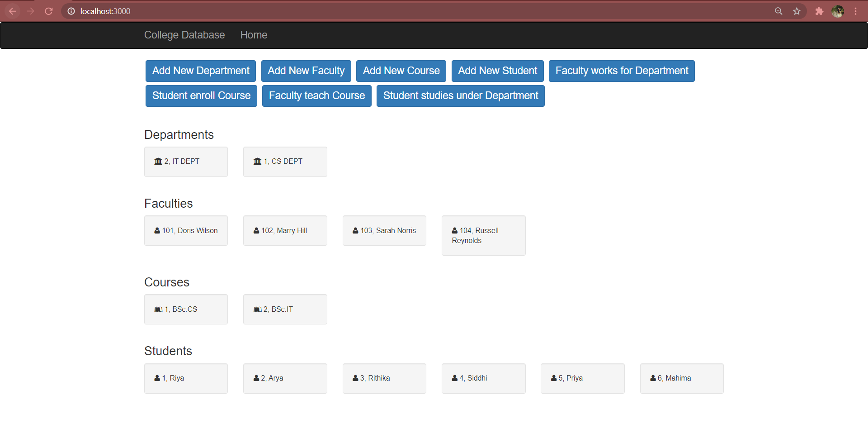Click the browser back arrow
Viewport: 868px width, 448px height.
coord(13,11)
